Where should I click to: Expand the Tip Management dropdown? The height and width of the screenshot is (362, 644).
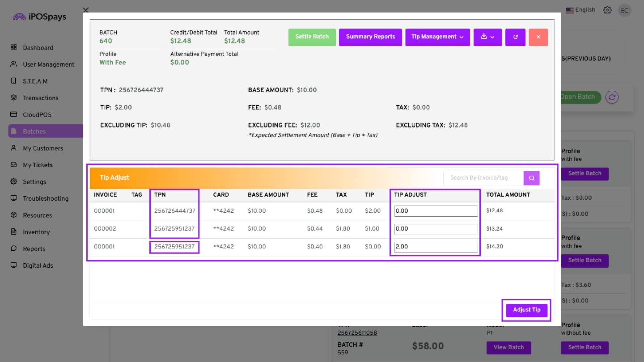437,37
